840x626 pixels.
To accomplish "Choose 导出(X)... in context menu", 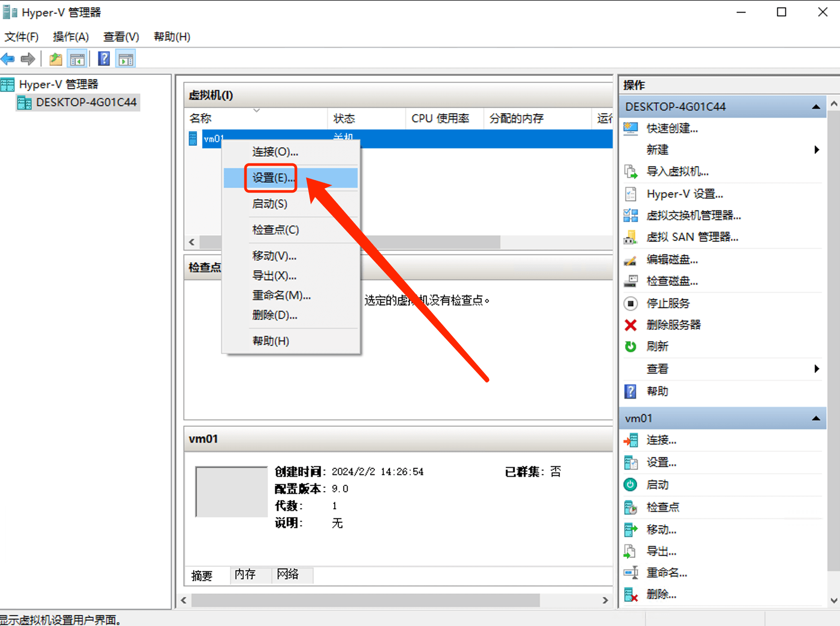I will (291, 276).
